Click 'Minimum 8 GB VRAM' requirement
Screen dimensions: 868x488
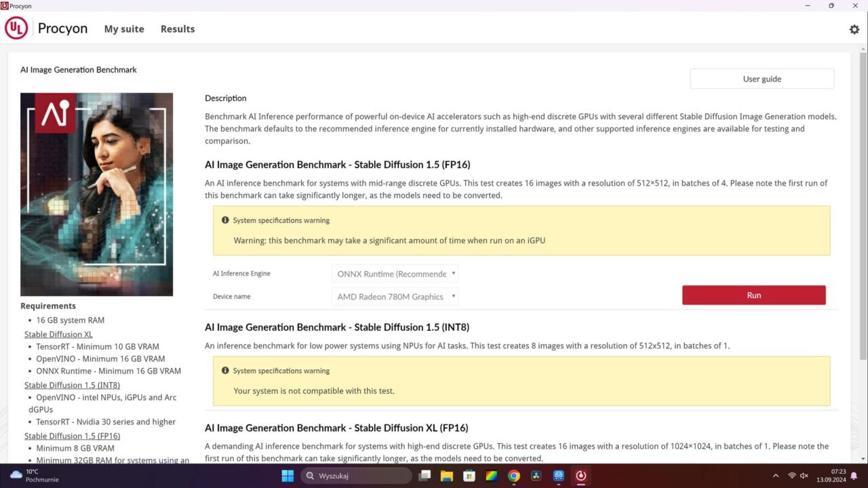pos(75,448)
